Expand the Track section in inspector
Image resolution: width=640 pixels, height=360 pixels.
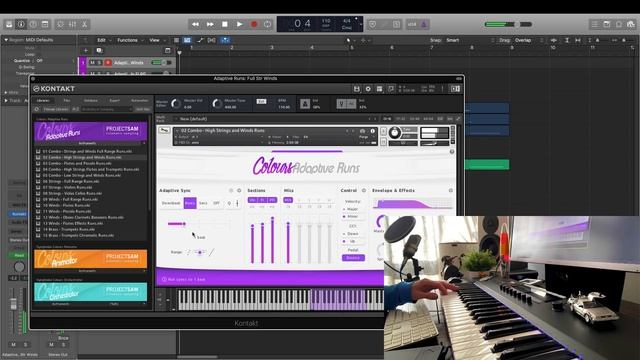pyautogui.click(x=6, y=100)
